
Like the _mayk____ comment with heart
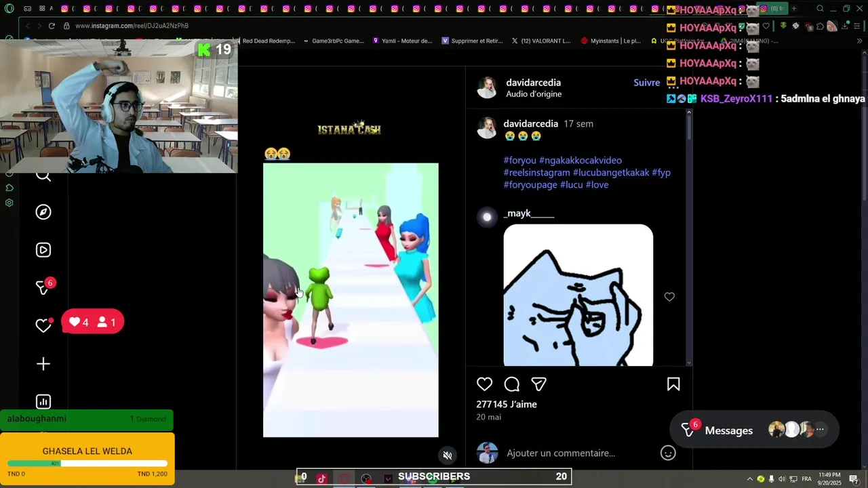[669, 297]
